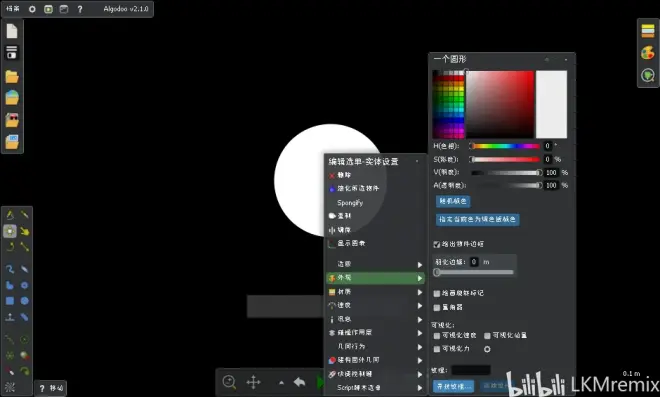This screenshot has width=660, height=397.
Task: Select the Gear tool
Action: [25, 285]
